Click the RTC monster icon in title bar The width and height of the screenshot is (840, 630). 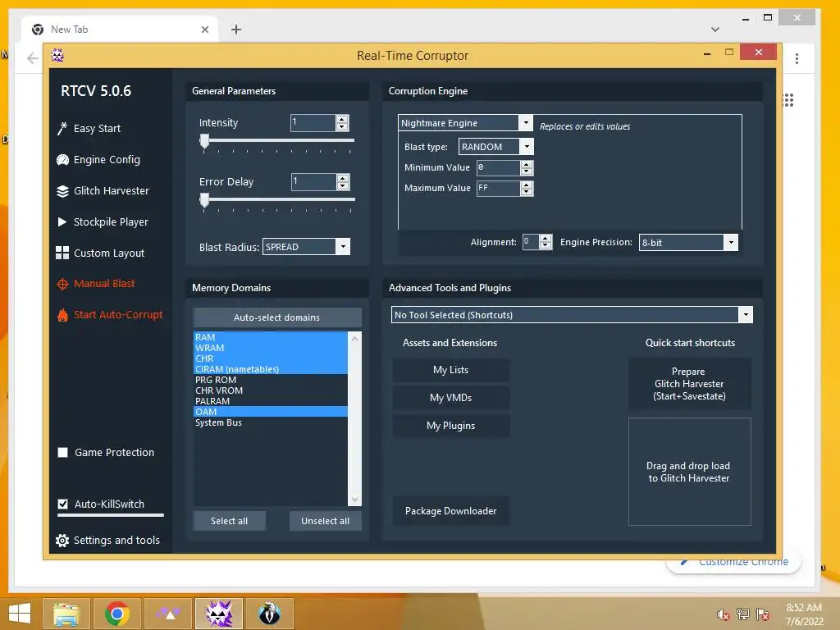(57, 55)
